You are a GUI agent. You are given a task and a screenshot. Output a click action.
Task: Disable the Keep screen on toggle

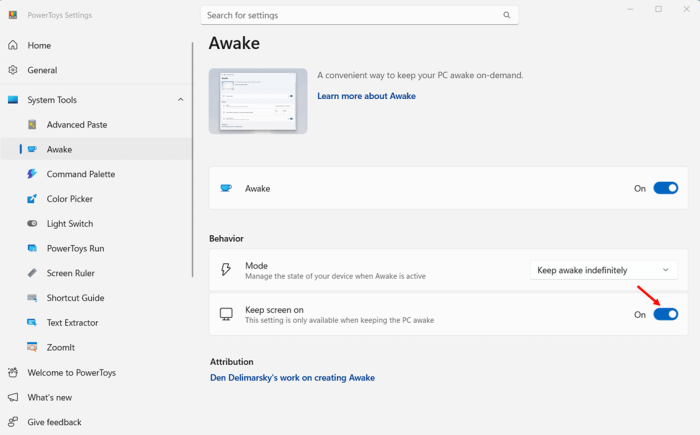click(666, 314)
